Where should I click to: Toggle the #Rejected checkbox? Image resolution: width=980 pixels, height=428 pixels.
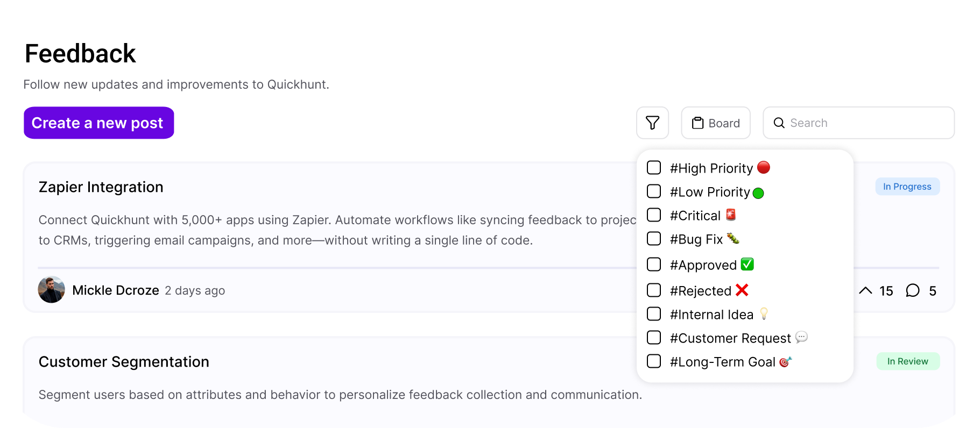click(654, 290)
